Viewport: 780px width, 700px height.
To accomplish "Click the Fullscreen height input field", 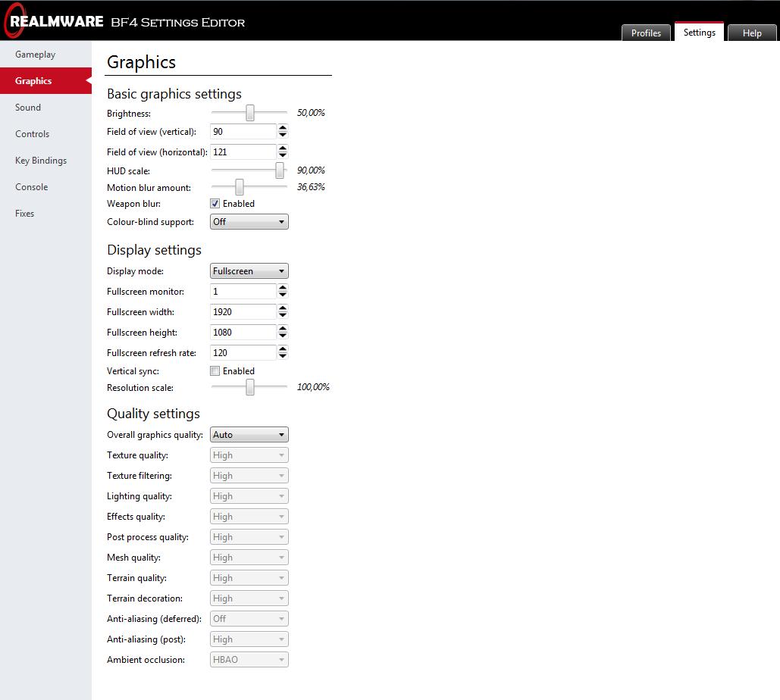I will pos(243,332).
